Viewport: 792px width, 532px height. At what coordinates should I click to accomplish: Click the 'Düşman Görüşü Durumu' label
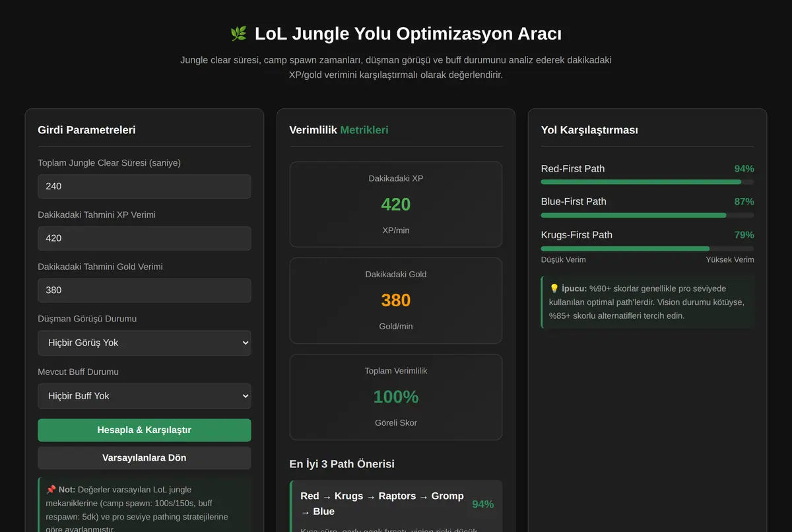[x=87, y=319]
